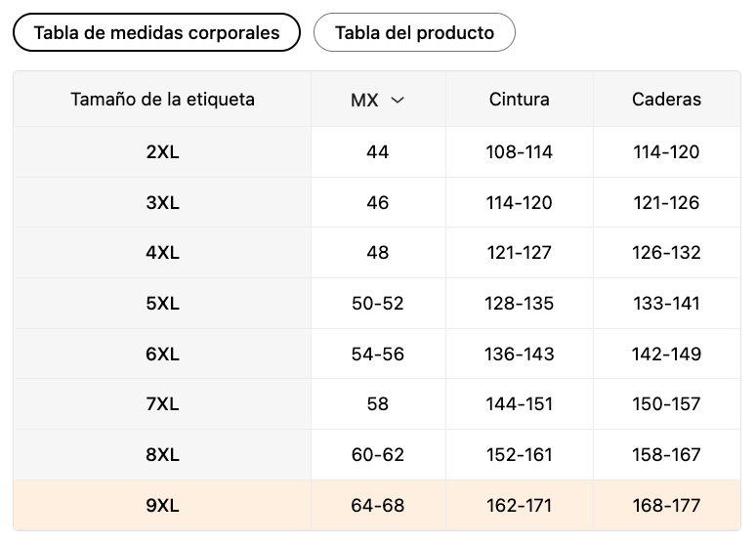
Task: Select the 3XL size row label
Action: [x=162, y=202]
